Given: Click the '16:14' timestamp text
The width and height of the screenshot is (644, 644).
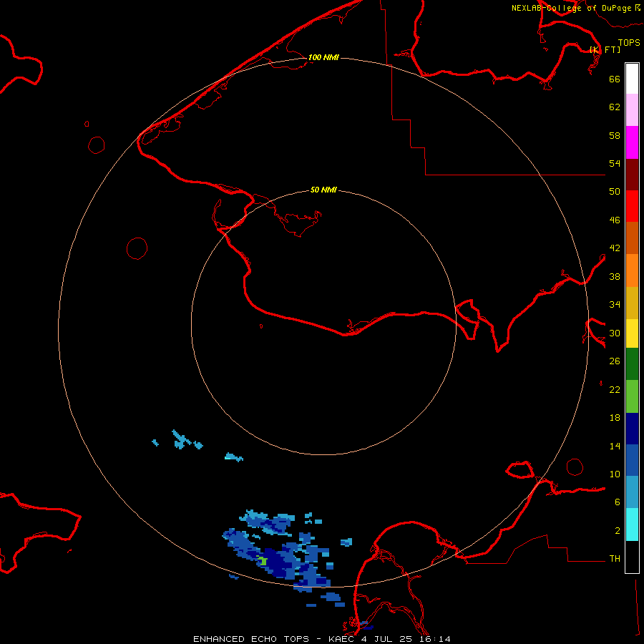Looking at the screenshot, I should (434, 639).
